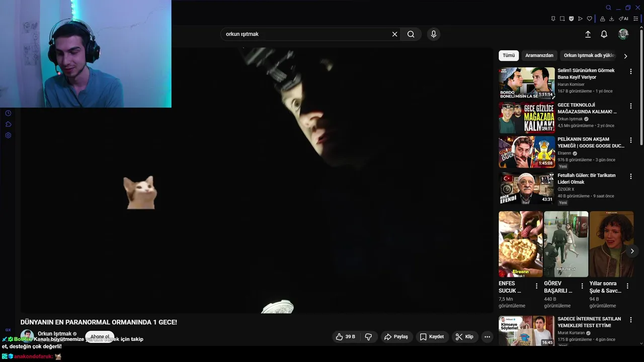This screenshot has width=644, height=362.
Task: Open the browser downloads icon
Action: pyautogui.click(x=611, y=19)
